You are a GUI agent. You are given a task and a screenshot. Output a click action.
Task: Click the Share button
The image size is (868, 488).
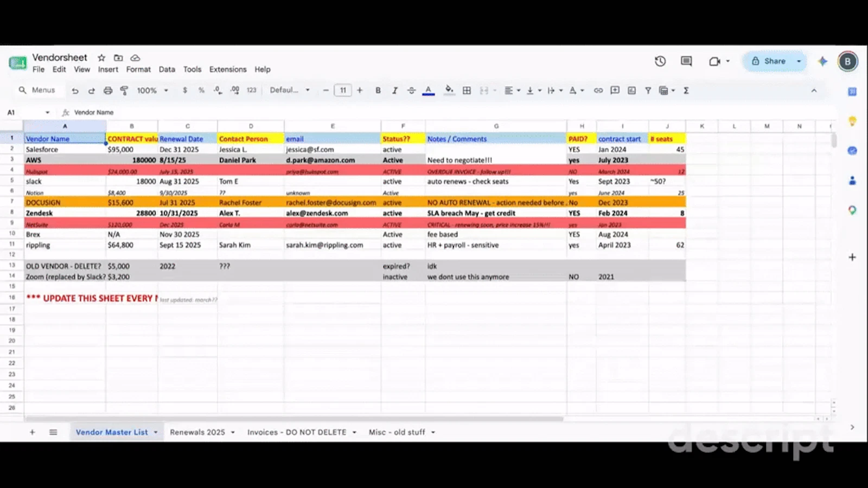point(769,61)
